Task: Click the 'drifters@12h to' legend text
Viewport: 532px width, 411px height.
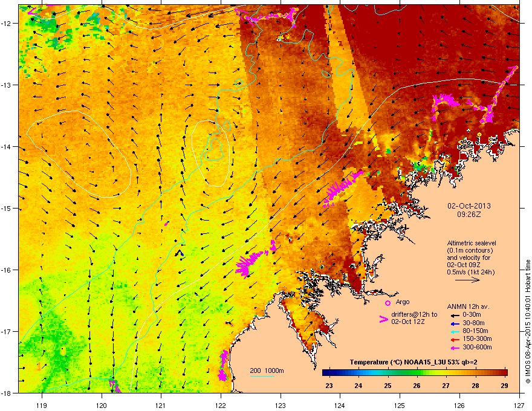Action: click(x=414, y=314)
